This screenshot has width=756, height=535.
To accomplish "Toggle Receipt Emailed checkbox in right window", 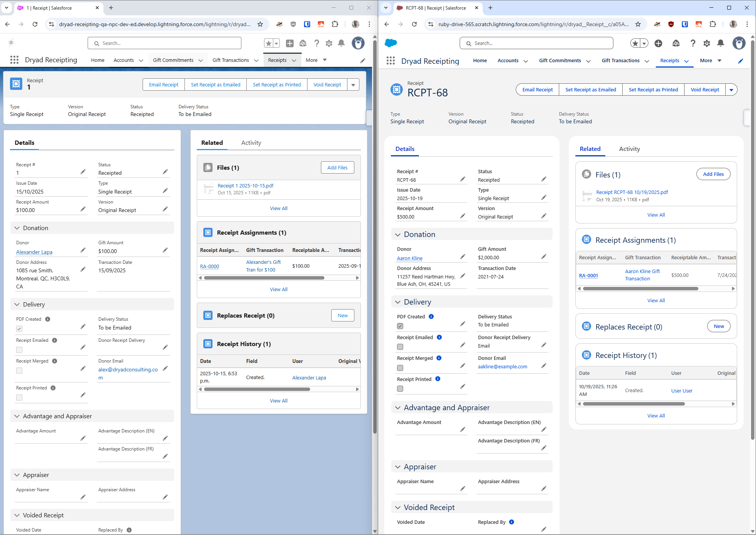I will [400, 347].
